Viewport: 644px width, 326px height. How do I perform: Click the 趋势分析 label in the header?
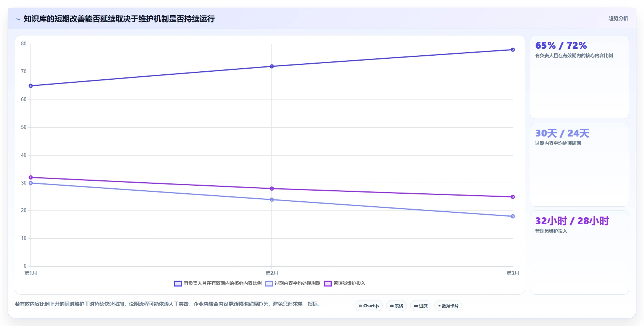pos(618,18)
